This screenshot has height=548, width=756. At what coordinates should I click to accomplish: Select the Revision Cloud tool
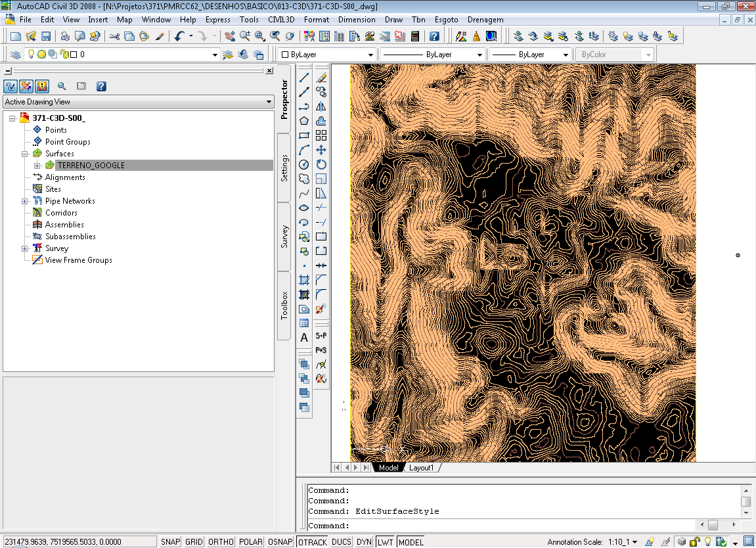(303, 179)
